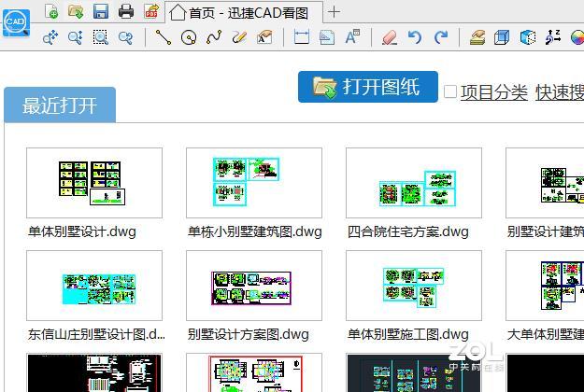Add a new tab with plus button
This screenshot has width=584, height=392.
(335, 12)
